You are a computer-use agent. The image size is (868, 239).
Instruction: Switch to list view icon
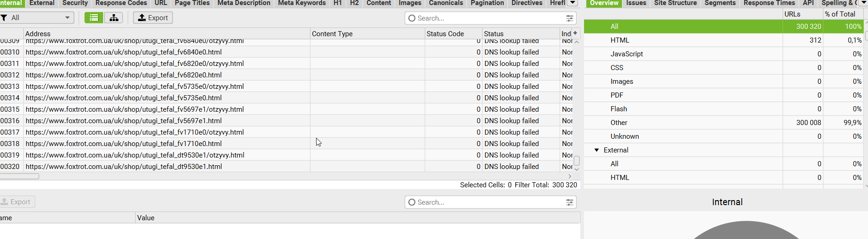click(94, 18)
